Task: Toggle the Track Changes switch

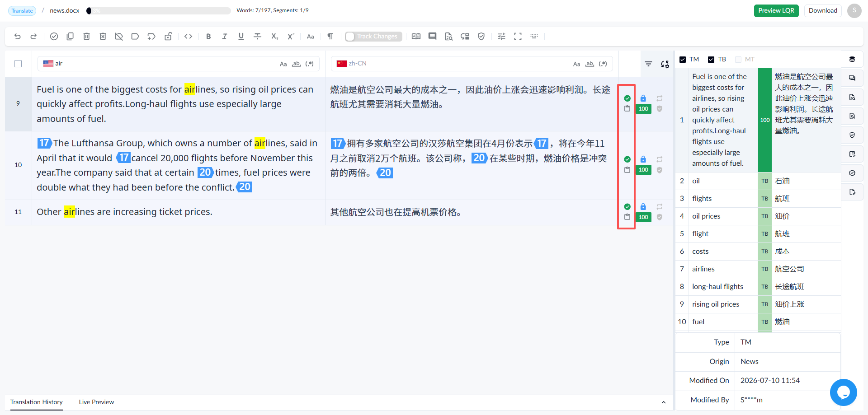Action: point(373,37)
